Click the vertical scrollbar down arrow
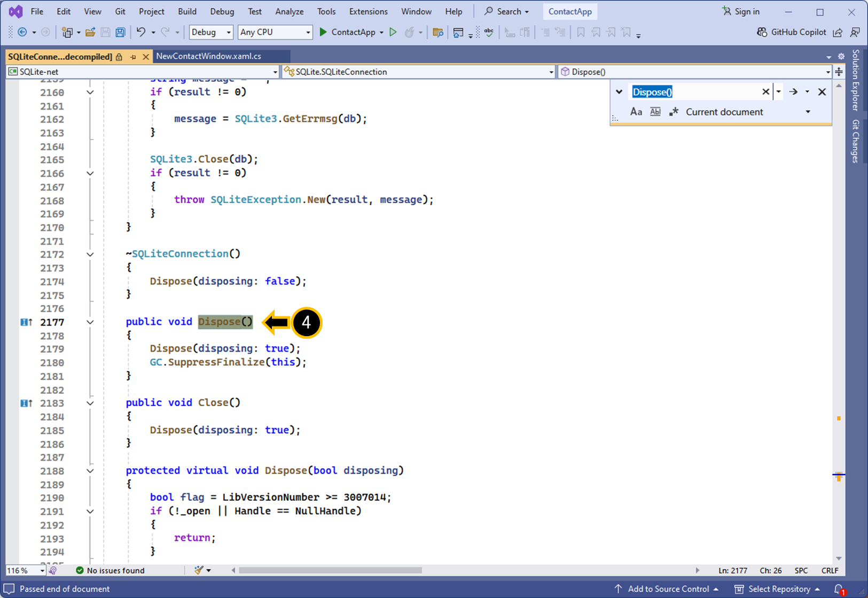Screen dimensions: 868x598 (x=839, y=558)
